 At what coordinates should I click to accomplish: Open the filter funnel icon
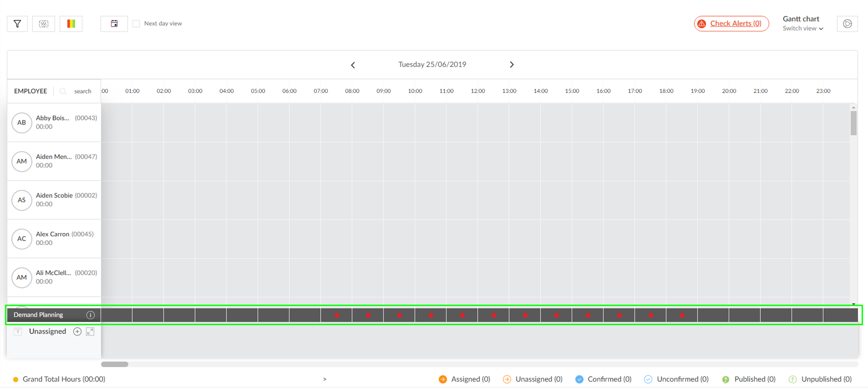(x=17, y=24)
